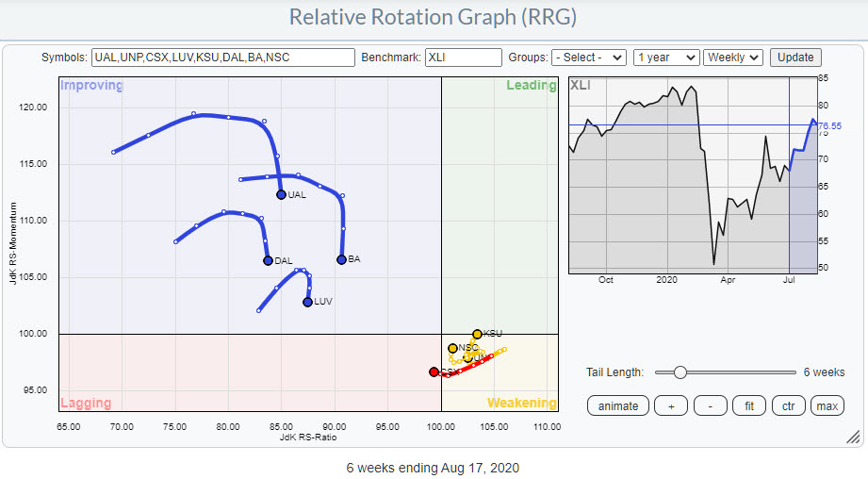Click the animate button
The image size is (868, 479).
point(619,406)
